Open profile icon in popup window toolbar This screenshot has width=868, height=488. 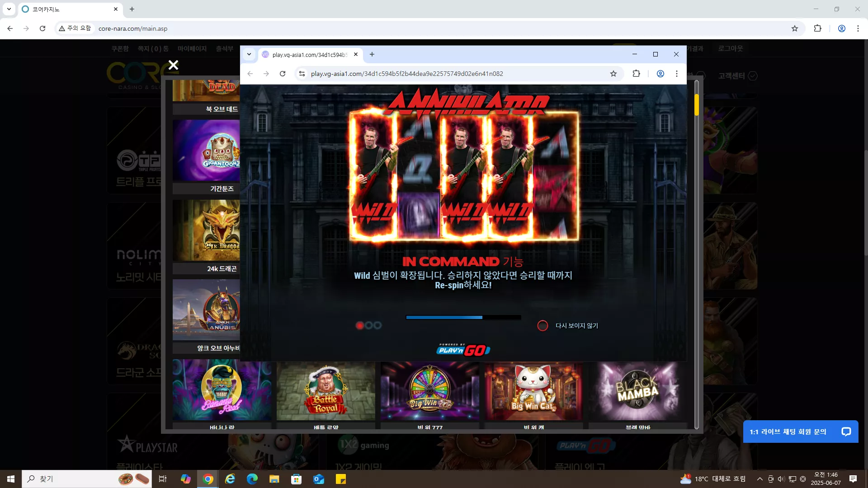tap(660, 74)
